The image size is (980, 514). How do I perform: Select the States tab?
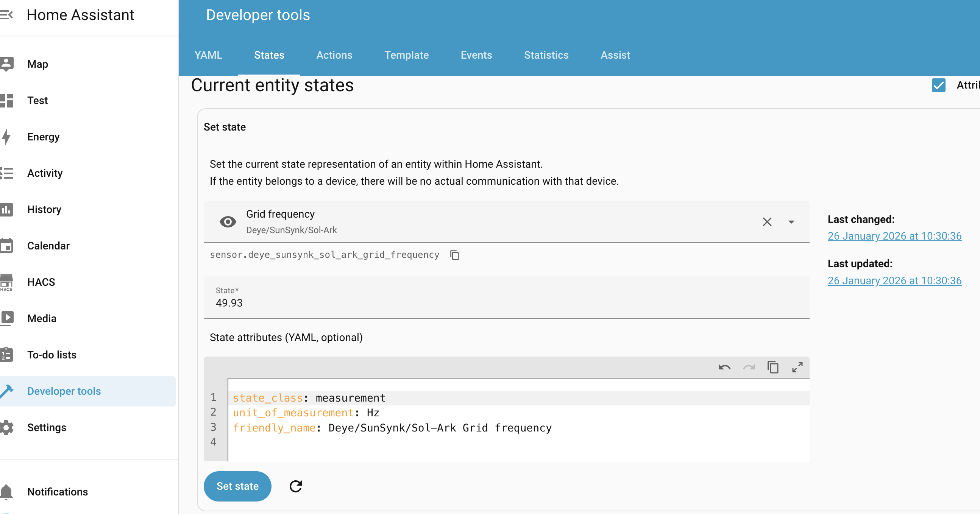coord(269,55)
